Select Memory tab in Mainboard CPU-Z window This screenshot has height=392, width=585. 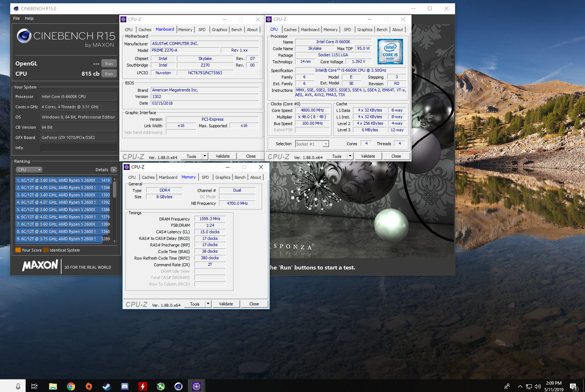(x=185, y=30)
